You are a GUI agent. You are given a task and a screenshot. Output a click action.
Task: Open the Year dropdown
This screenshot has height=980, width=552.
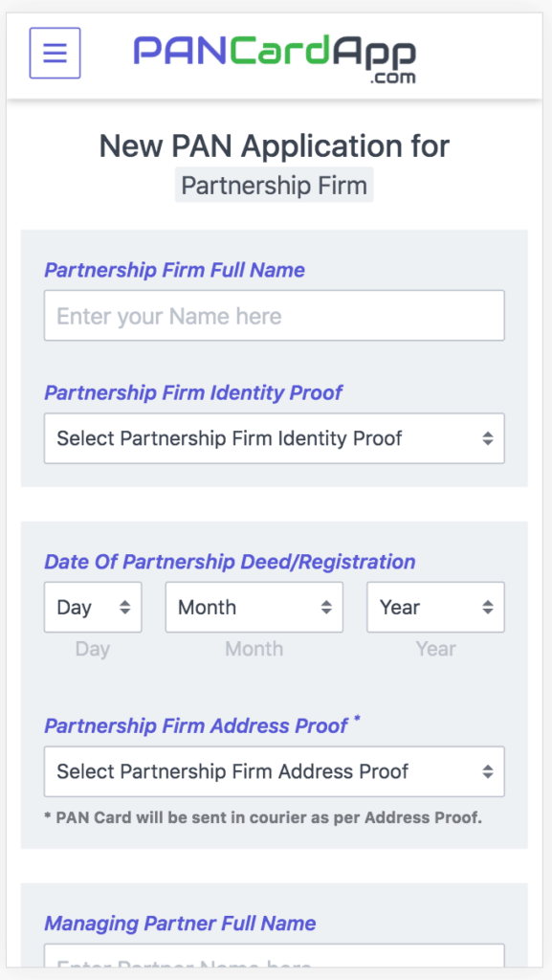click(x=435, y=607)
